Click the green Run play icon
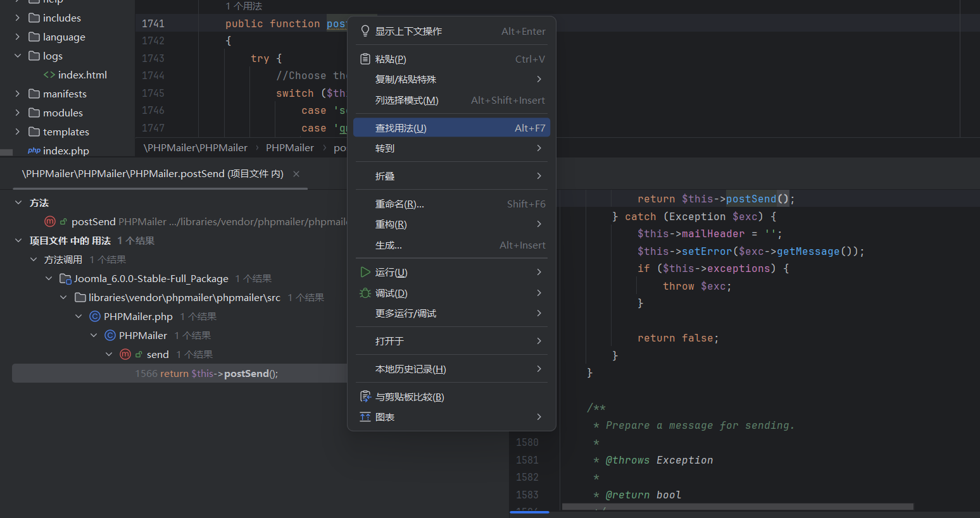Viewport: 980px width, 518px height. 365,272
